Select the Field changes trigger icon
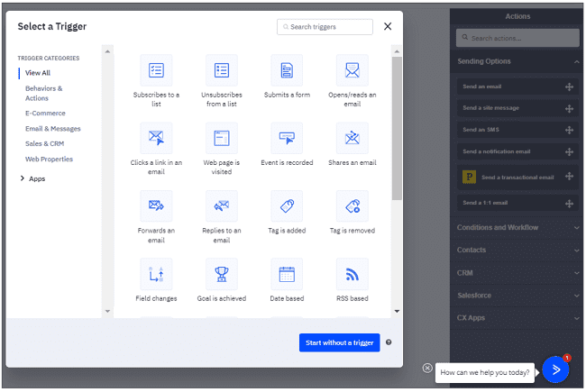The image size is (586, 392). (x=156, y=273)
